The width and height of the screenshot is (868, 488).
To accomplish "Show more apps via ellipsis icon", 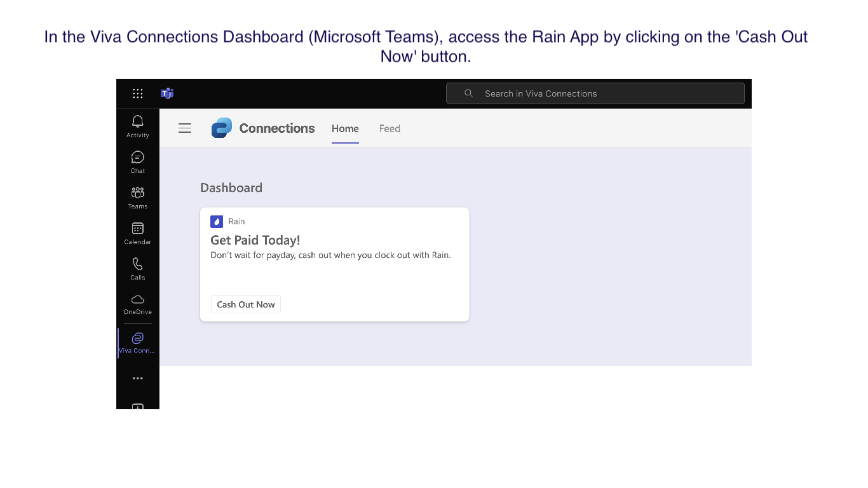I will pyautogui.click(x=137, y=378).
